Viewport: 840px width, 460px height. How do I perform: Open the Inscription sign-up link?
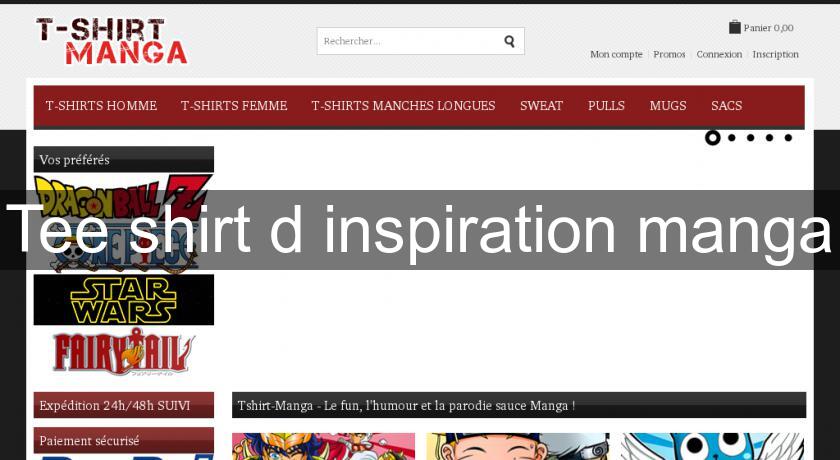click(775, 54)
